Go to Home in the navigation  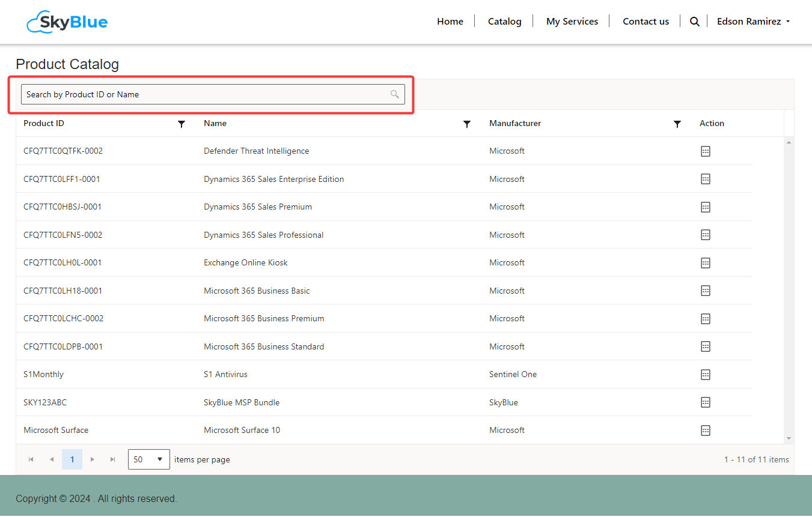pos(450,22)
